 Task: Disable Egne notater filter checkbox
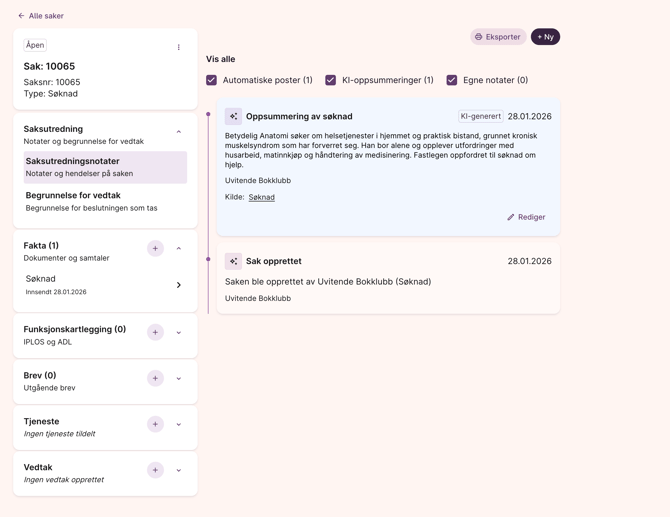coord(452,80)
